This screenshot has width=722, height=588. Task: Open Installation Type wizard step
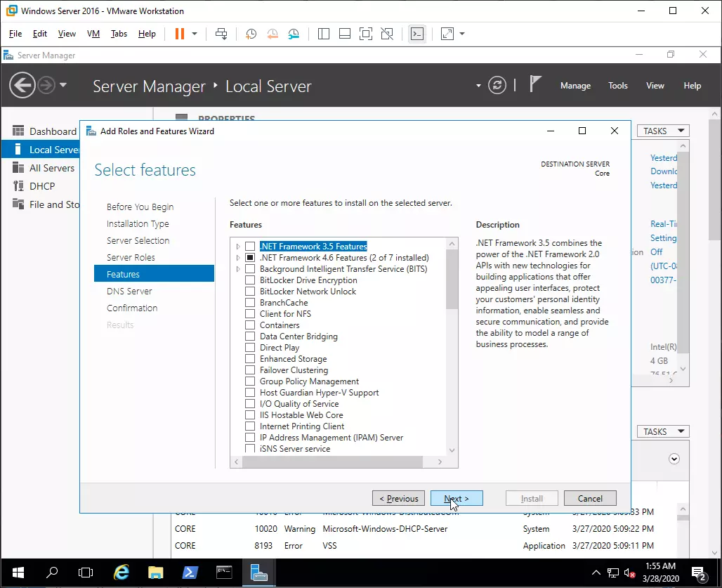138,224
